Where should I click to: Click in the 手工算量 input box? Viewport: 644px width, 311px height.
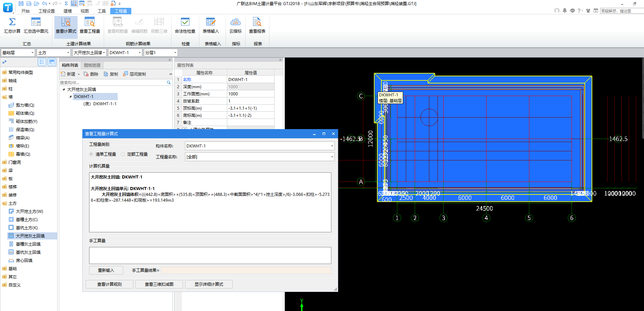[x=210, y=255]
